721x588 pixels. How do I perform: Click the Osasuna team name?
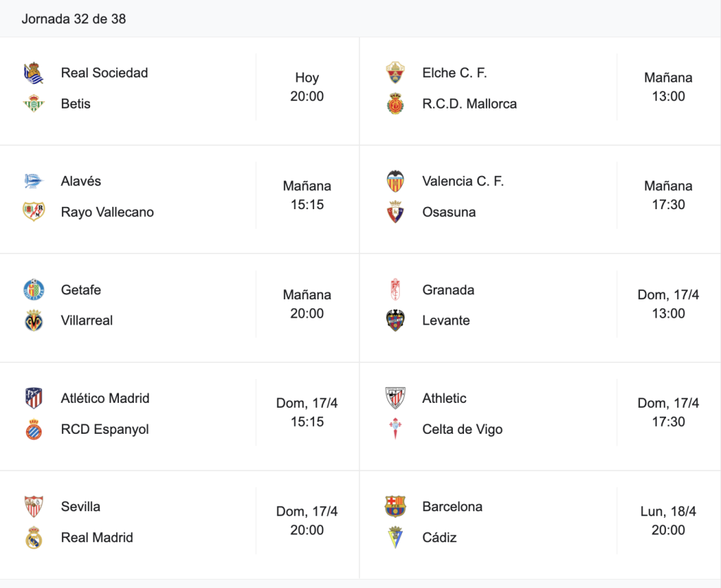pos(449,212)
